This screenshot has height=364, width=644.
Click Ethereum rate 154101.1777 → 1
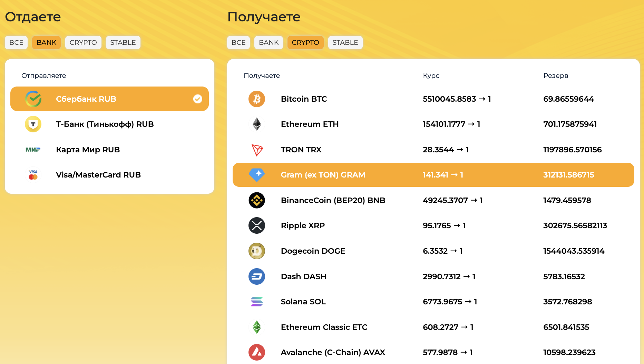[x=451, y=124]
